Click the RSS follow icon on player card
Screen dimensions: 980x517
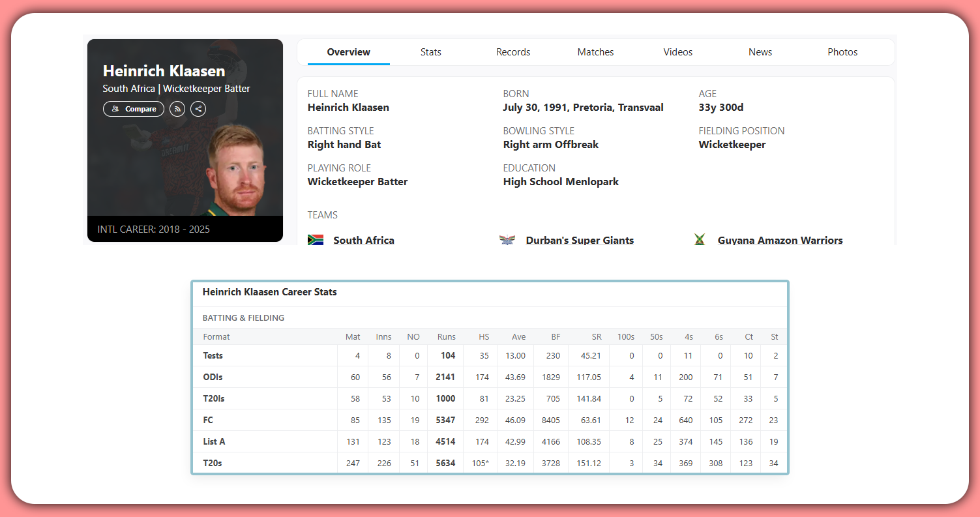pos(177,109)
